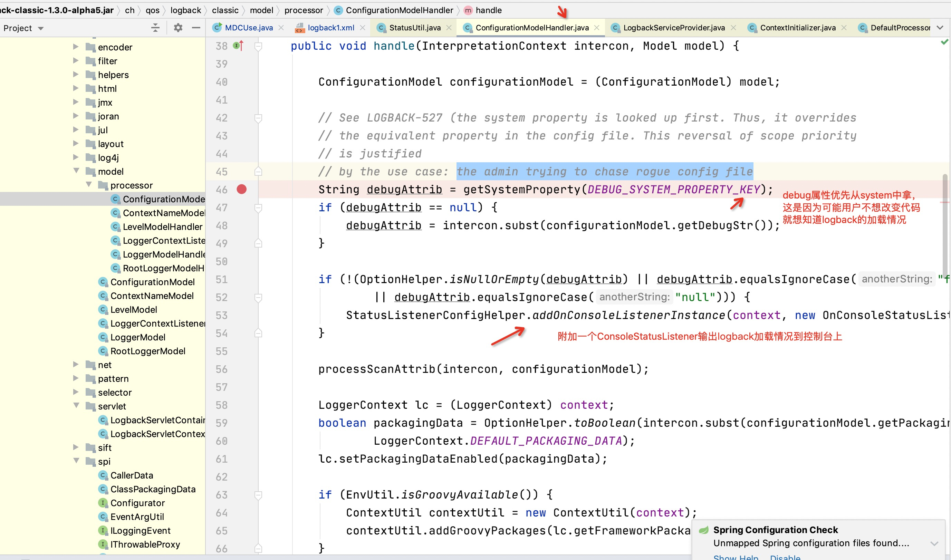Click the Project panel settings gear icon
Image resolution: width=951 pixels, height=560 pixels.
tap(178, 28)
